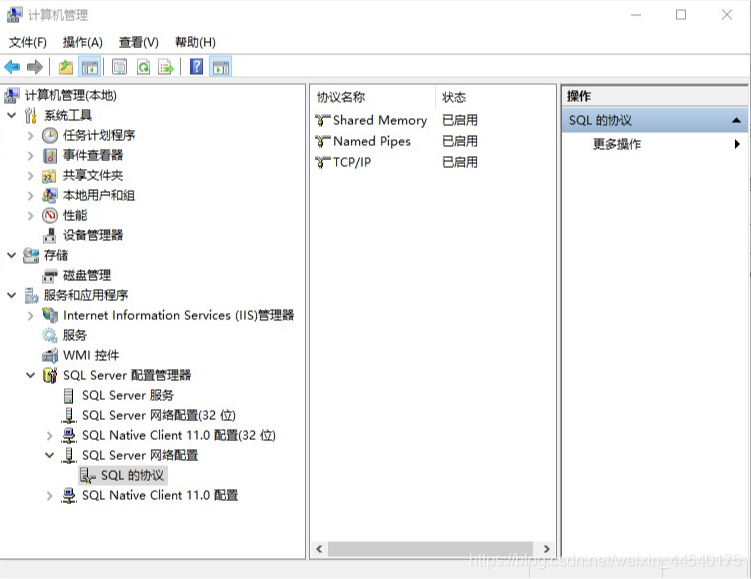
Task: Click horizontal scrollbar left arrow
Action: pyautogui.click(x=319, y=549)
